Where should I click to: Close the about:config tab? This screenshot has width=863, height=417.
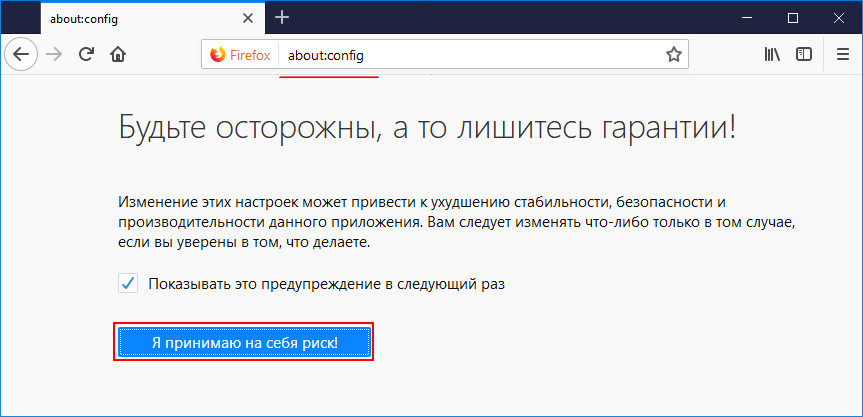(248, 19)
